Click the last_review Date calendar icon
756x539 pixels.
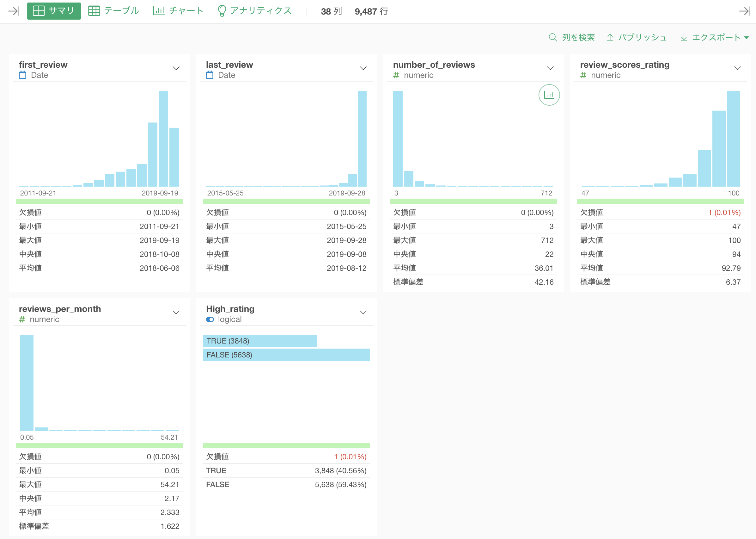click(x=210, y=75)
